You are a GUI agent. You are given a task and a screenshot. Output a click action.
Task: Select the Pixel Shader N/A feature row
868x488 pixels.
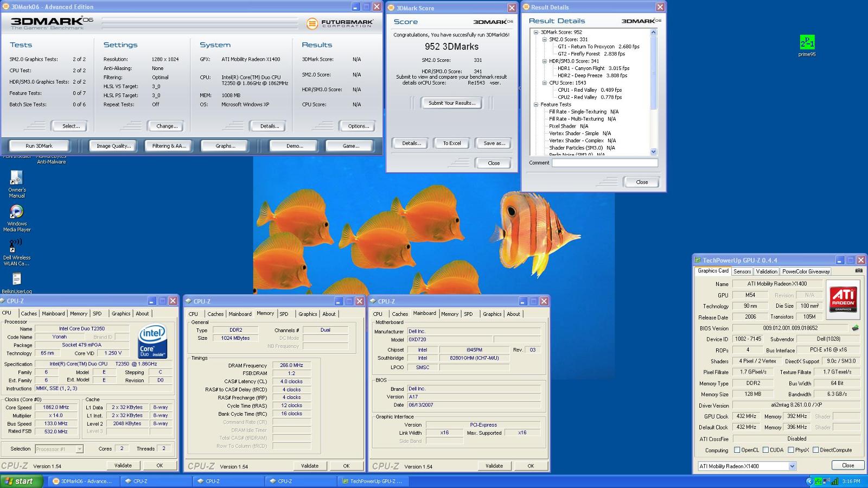click(x=569, y=126)
